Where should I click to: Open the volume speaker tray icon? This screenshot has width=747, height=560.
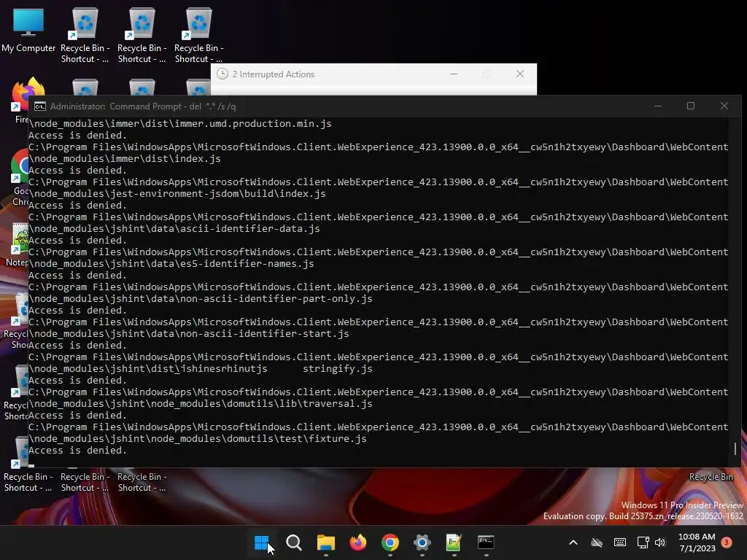(660, 542)
